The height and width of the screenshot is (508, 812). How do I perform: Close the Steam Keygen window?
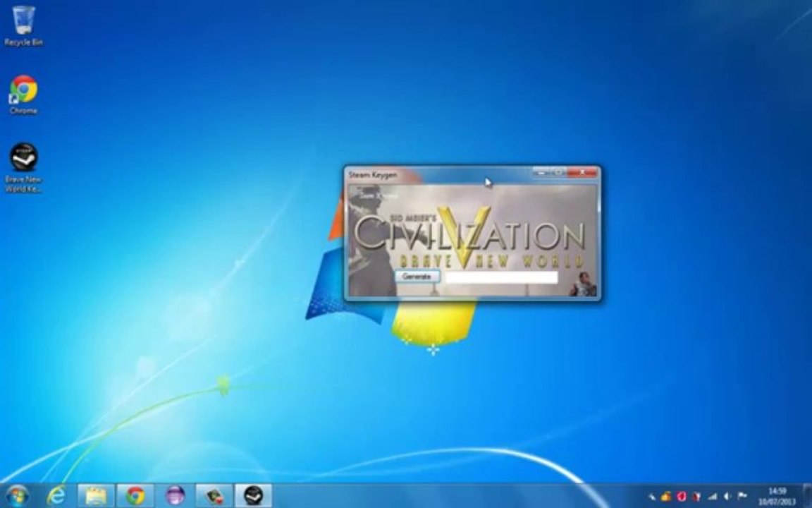[x=582, y=173]
